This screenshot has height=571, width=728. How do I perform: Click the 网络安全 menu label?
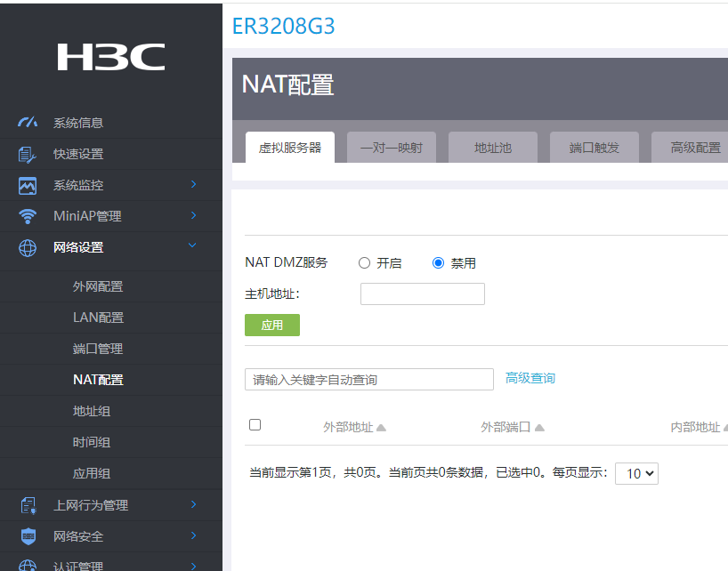point(78,536)
